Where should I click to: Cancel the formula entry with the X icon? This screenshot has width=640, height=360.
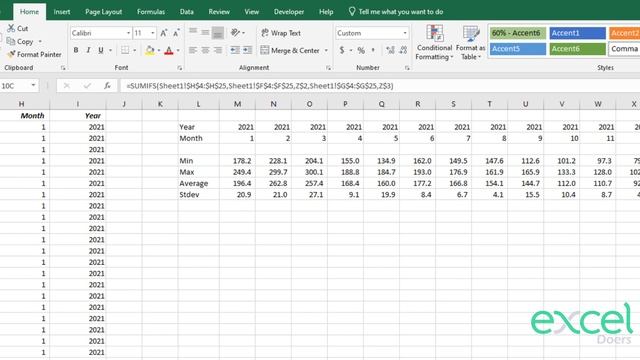click(67, 86)
